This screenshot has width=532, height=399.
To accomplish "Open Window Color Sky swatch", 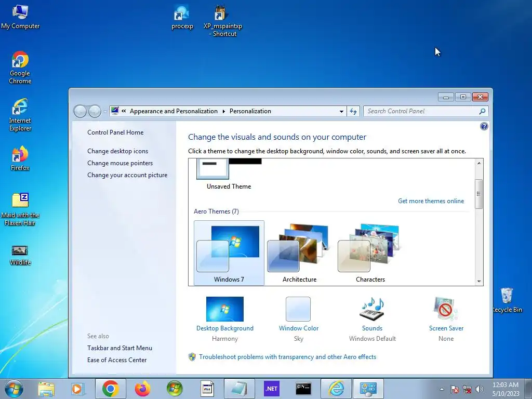I will point(298,309).
